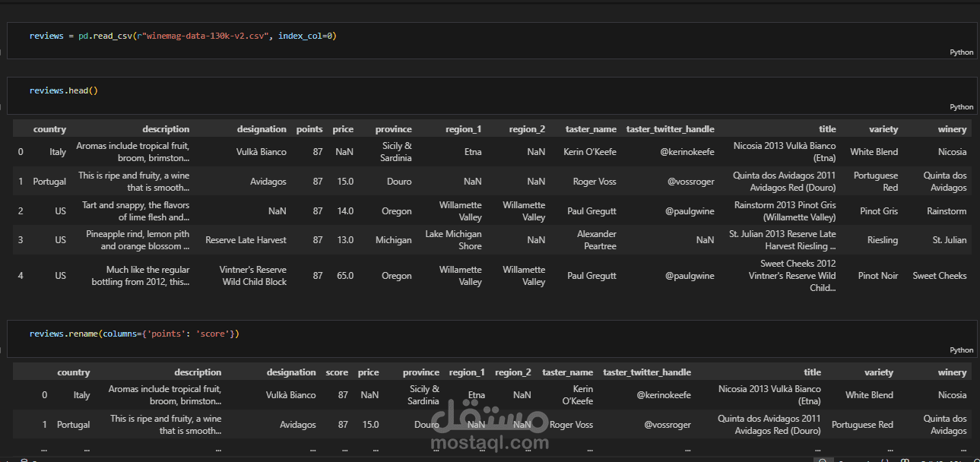The width and height of the screenshot is (980, 462).
Task: Click 'Sicily & Sardinia' in head() output table
Action: coord(396,152)
